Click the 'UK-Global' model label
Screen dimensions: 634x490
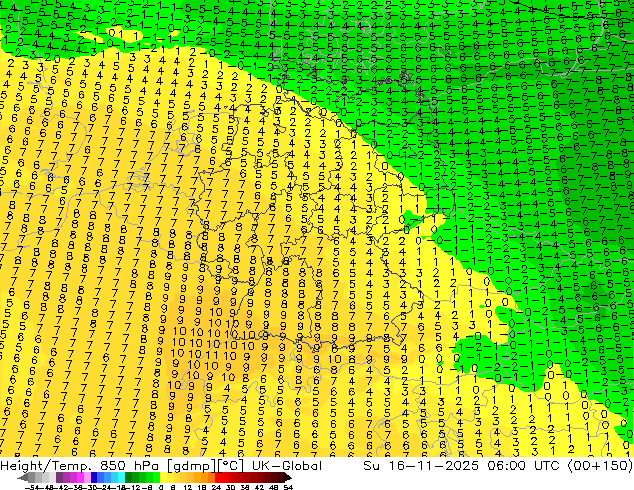point(287,465)
